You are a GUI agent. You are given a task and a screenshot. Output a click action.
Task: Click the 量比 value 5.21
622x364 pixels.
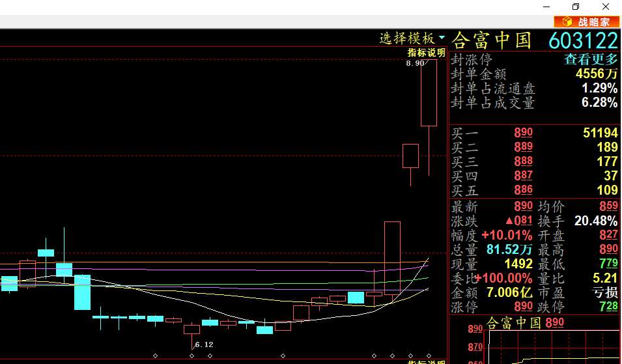[605, 278]
